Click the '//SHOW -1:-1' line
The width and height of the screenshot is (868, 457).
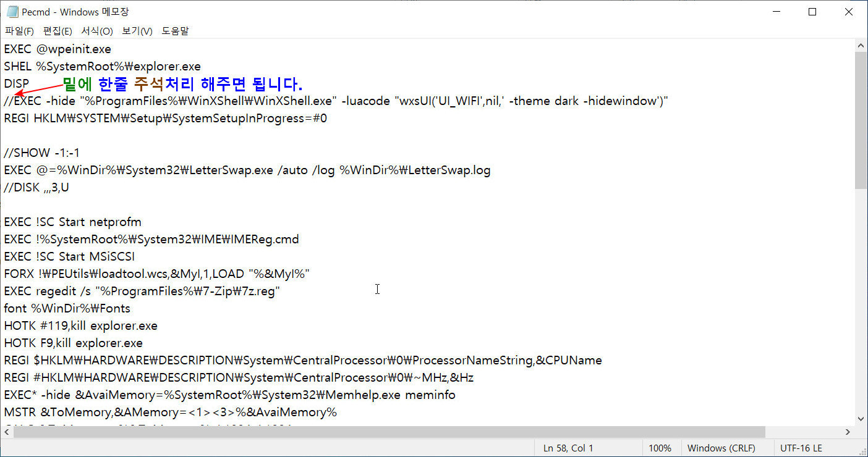pos(42,153)
